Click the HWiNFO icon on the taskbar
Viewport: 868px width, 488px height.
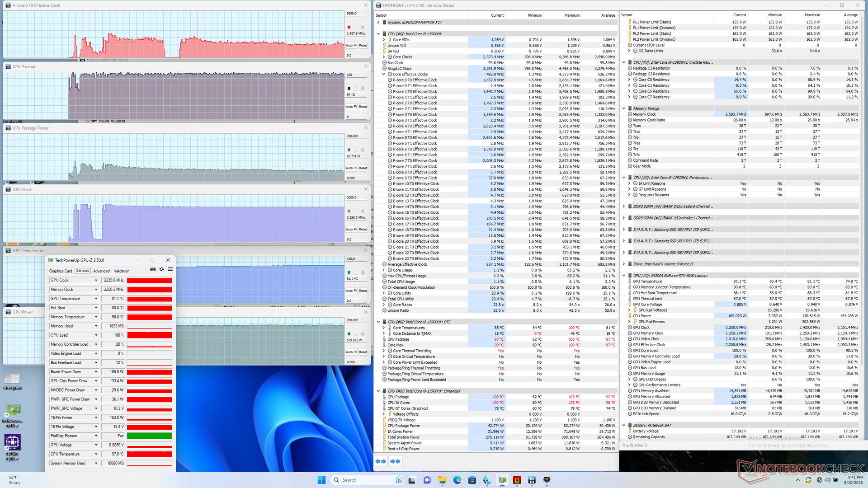point(532,480)
